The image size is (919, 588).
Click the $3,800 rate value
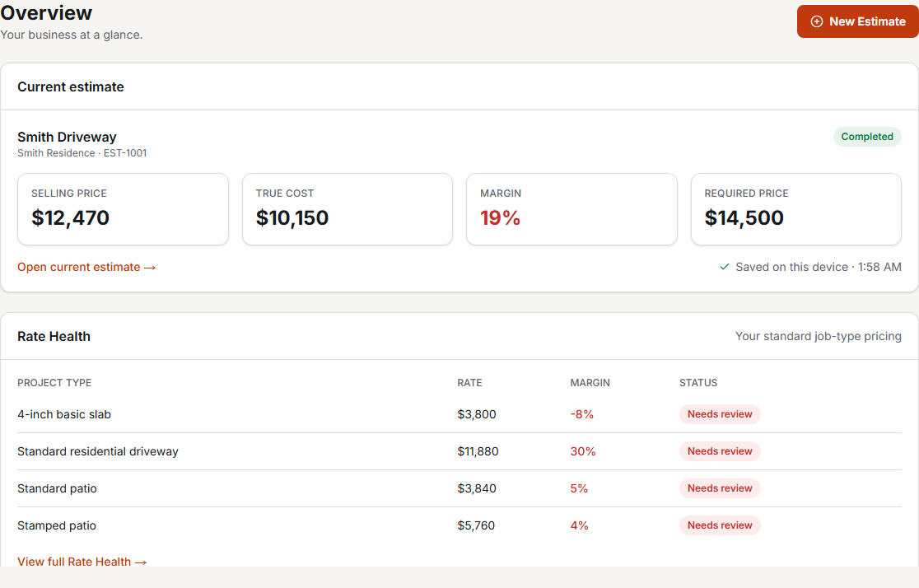click(x=477, y=414)
